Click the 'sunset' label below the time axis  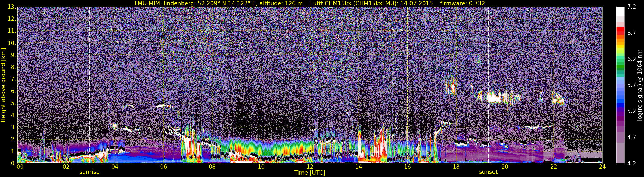coord(488,172)
